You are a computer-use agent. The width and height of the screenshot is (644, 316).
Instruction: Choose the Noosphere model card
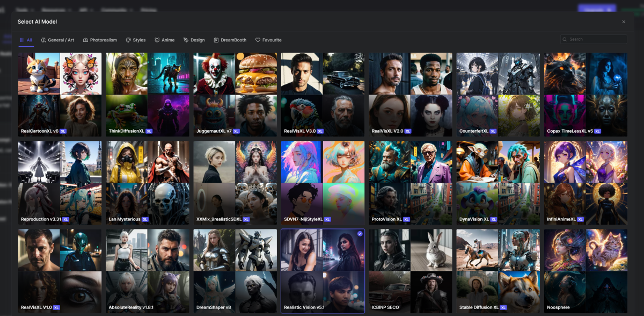point(586,271)
